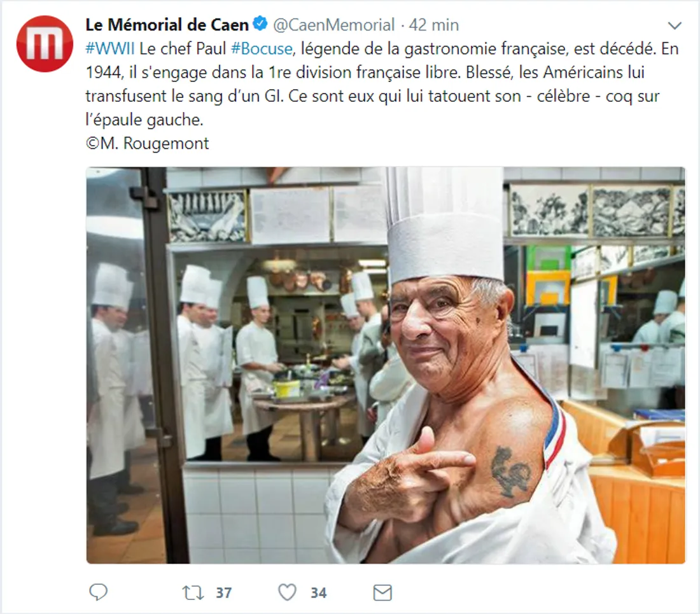
Task: Click the ©M. Rougemont credit line
Action: [148, 143]
